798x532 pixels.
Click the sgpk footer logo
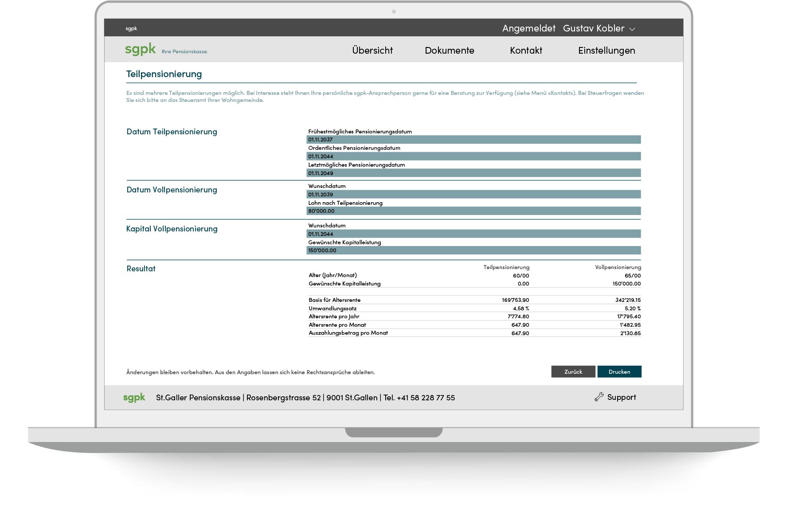(x=134, y=398)
